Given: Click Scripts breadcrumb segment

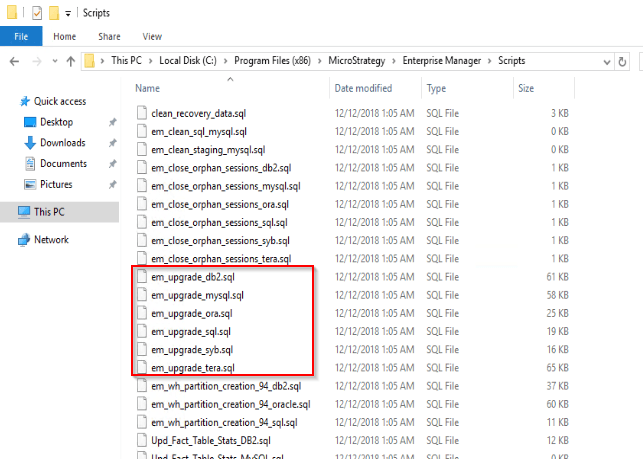Looking at the screenshot, I should pyautogui.click(x=511, y=61).
